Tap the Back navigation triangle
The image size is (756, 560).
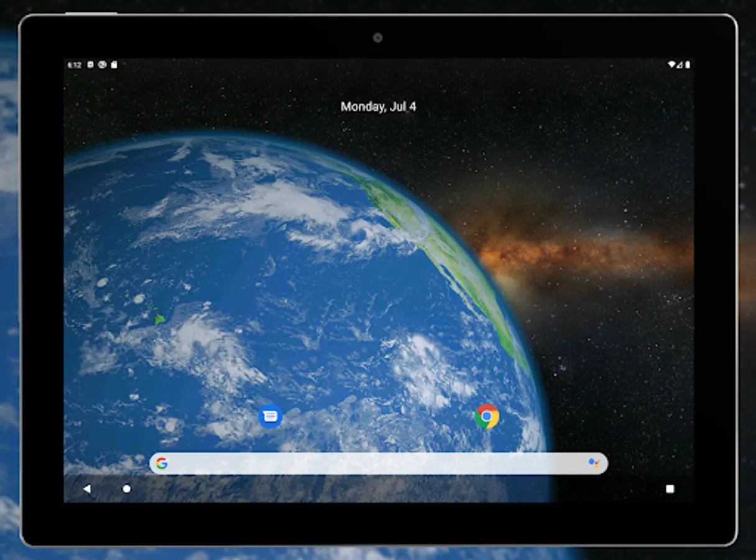pos(87,489)
